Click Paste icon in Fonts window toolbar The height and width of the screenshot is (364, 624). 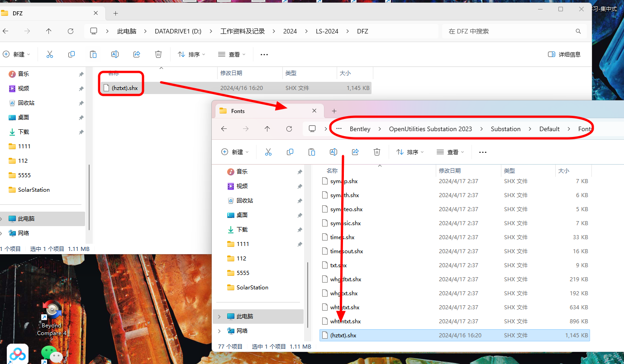[x=312, y=152]
